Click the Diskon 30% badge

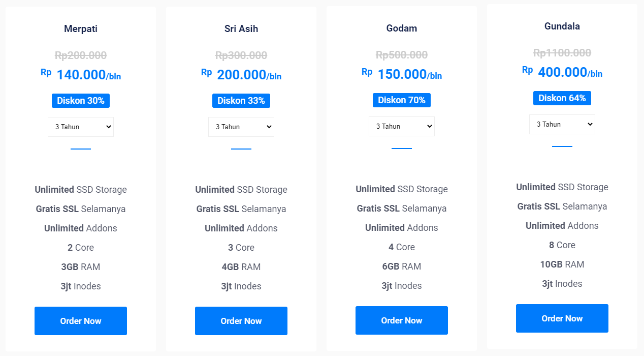point(81,101)
